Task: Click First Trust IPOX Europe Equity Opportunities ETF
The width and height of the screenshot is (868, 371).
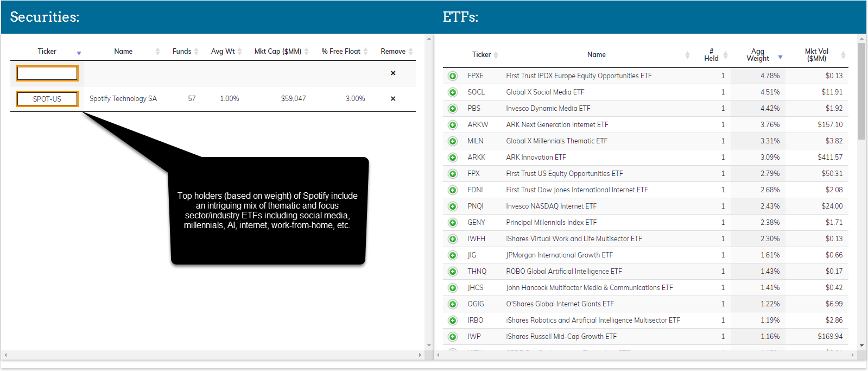Action: click(579, 76)
